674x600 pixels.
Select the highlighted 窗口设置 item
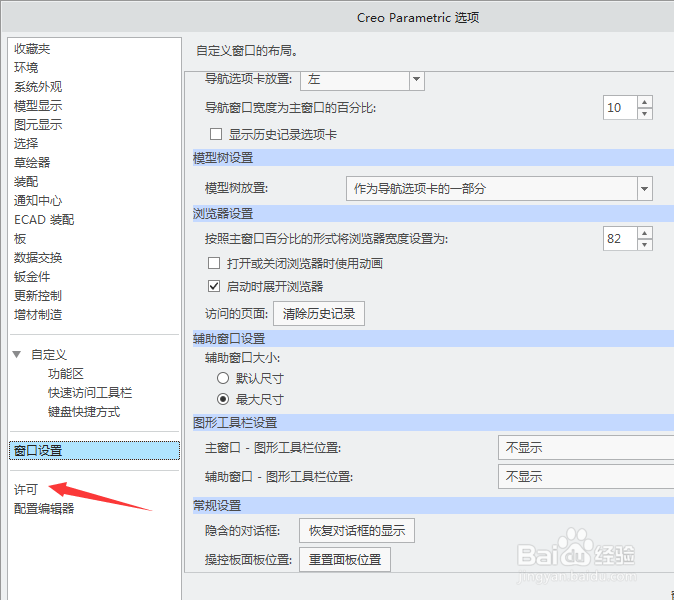coord(95,450)
